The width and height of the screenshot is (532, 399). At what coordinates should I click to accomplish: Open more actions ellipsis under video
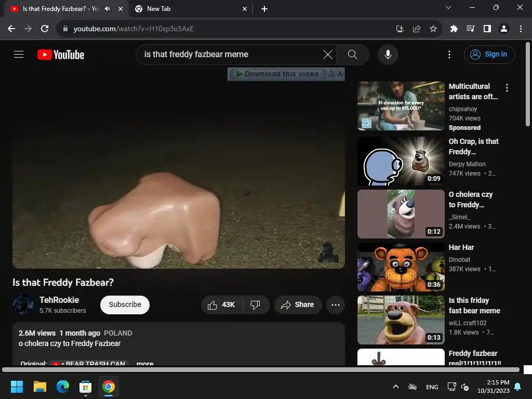click(336, 304)
